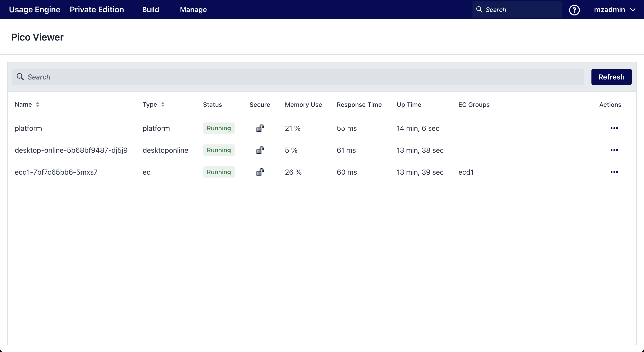Click the Running status badge for platform
The width and height of the screenshot is (644, 352).
tap(219, 128)
